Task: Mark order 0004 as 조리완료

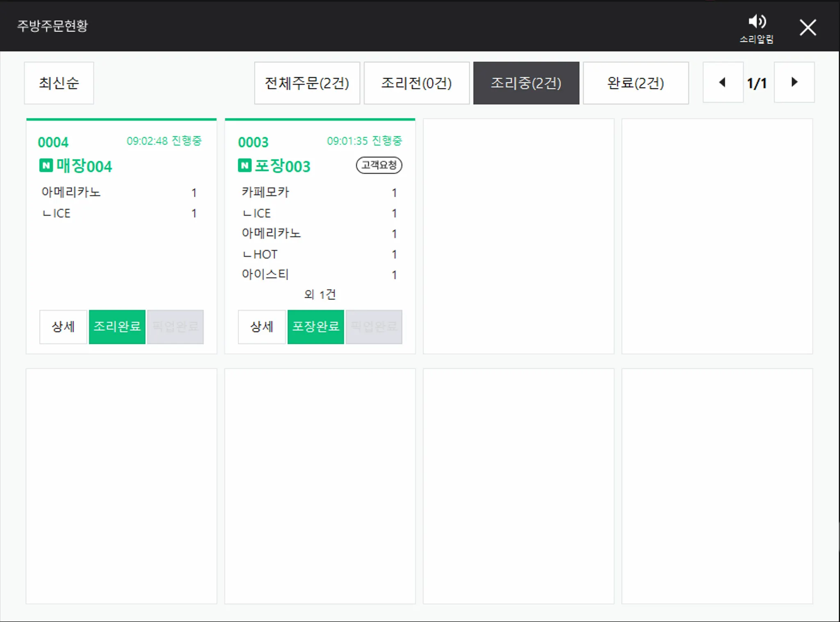Action: tap(117, 327)
